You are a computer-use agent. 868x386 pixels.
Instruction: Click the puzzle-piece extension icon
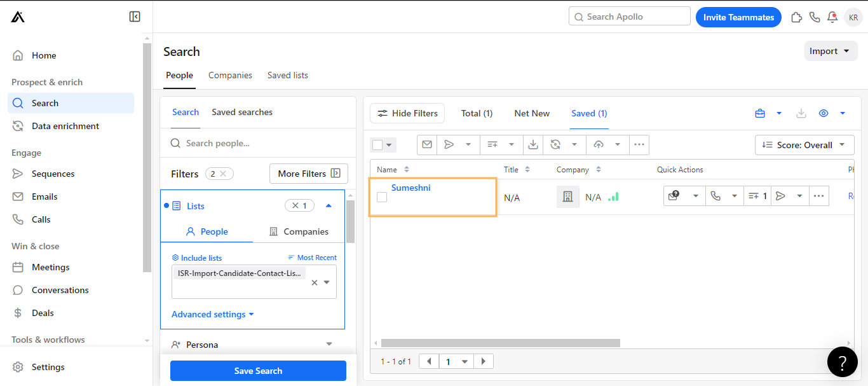click(796, 17)
